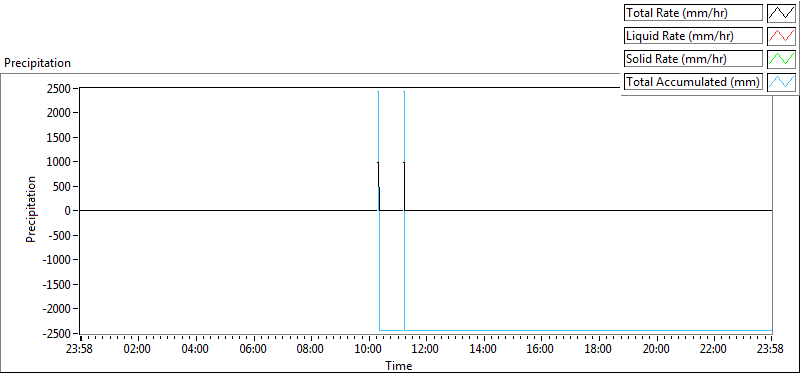The image size is (800, 373).
Task: Click the Total Rate black line-style icon
Action: click(x=782, y=13)
